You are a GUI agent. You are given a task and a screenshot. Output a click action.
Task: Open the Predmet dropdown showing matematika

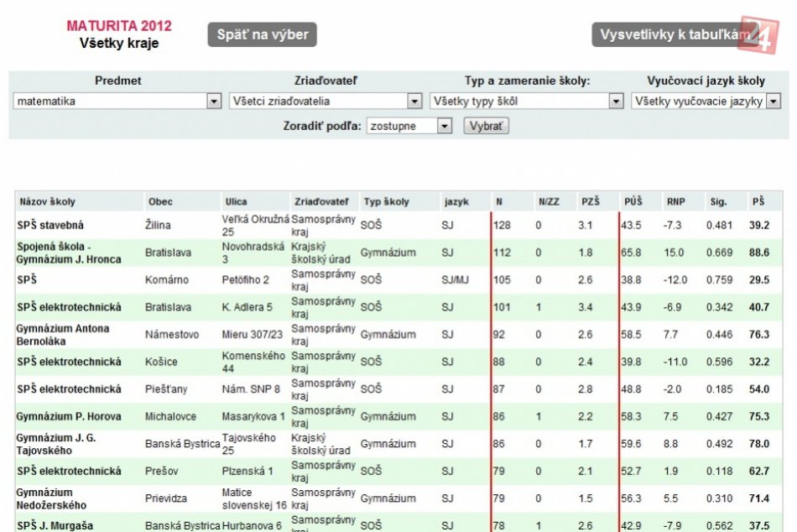click(117, 102)
